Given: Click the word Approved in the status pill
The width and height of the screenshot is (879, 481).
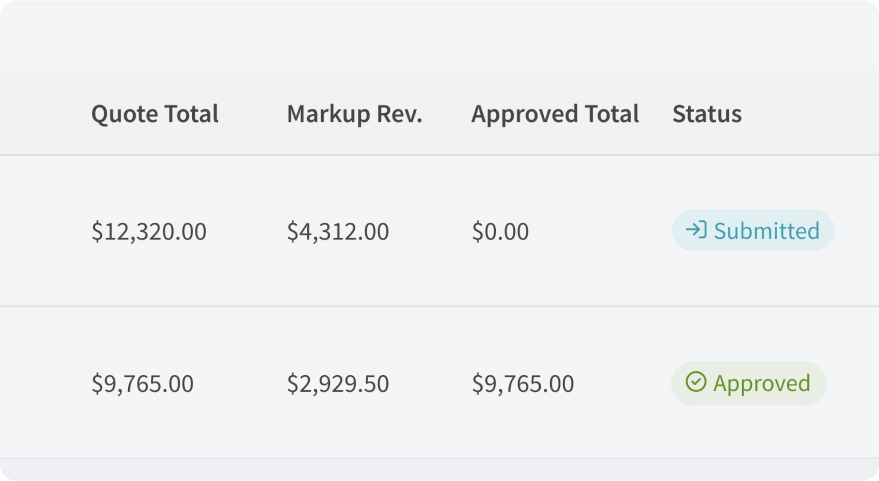Looking at the screenshot, I should [762, 383].
